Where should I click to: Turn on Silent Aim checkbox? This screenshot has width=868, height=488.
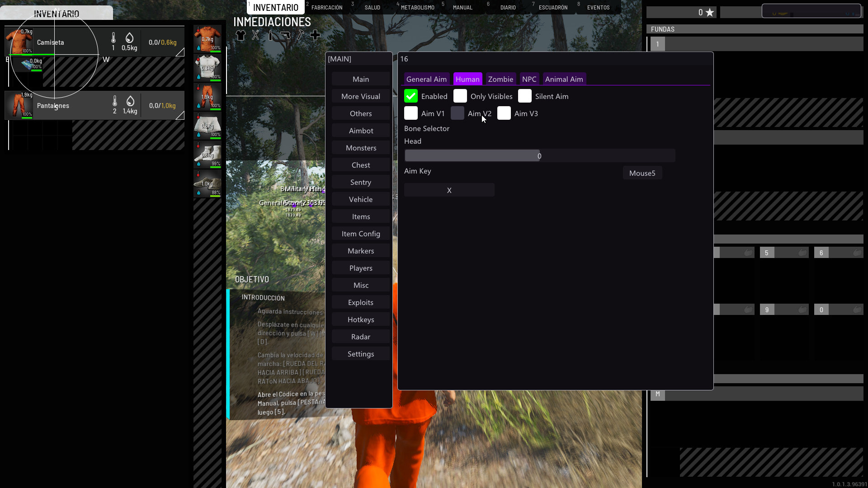click(524, 96)
